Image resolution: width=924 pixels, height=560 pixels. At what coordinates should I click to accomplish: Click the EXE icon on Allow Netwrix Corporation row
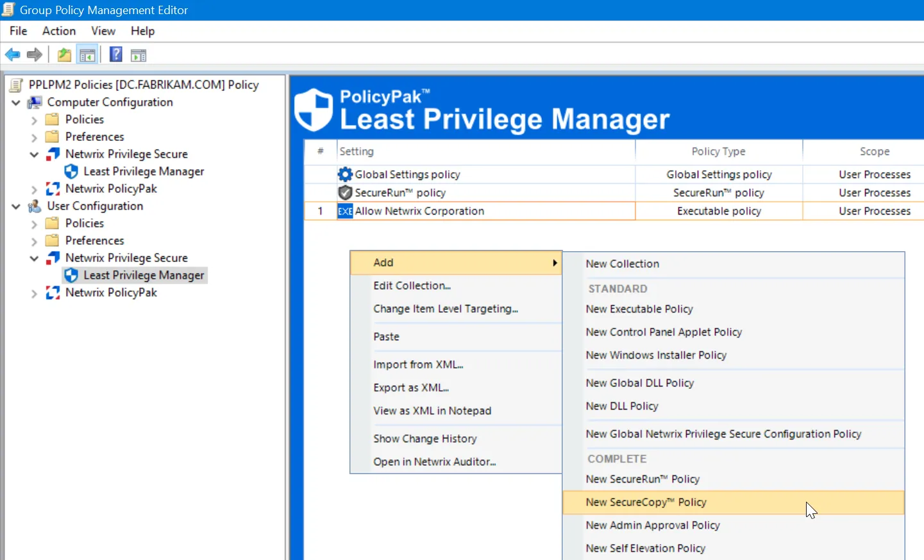pyautogui.click(x=344, y=211)
